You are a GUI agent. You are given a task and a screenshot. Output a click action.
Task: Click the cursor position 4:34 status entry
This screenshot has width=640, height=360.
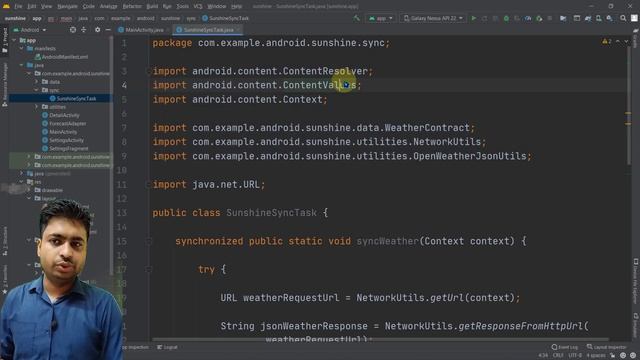(543, 356)
